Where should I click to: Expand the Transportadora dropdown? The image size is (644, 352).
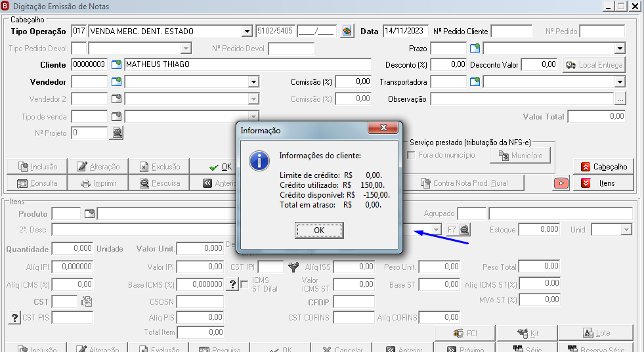[x=620, y=82]
